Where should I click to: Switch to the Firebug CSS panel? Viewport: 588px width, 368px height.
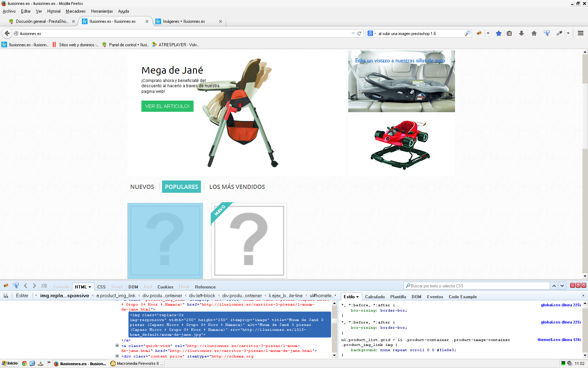[x=101, y=287]
